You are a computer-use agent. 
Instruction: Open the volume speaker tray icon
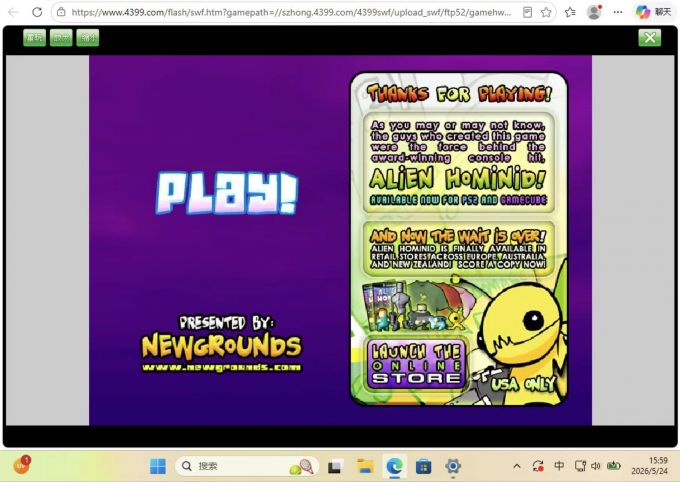[x=595, y=466]
